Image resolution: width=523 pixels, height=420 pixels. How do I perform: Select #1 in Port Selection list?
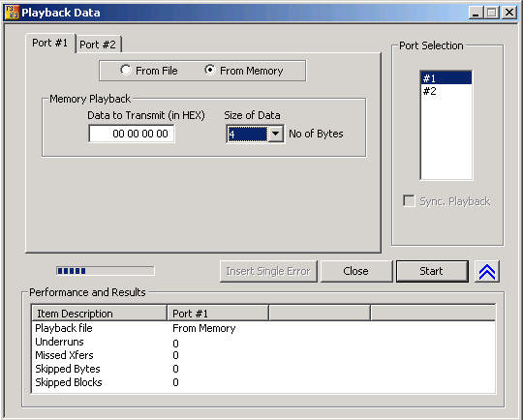coord(446,78)
